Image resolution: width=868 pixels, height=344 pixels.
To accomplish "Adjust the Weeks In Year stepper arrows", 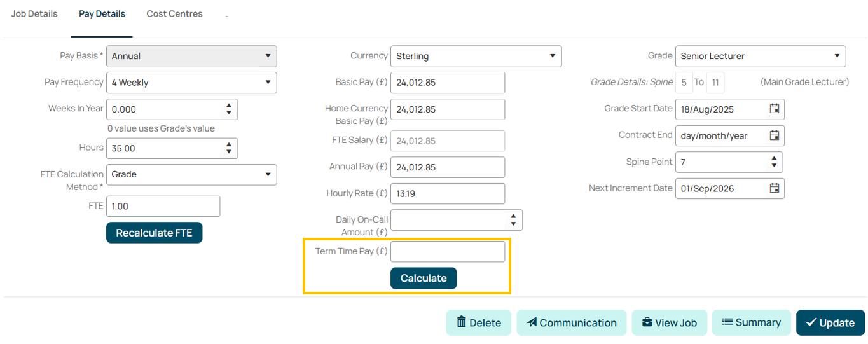I will (x=229, y=109).
